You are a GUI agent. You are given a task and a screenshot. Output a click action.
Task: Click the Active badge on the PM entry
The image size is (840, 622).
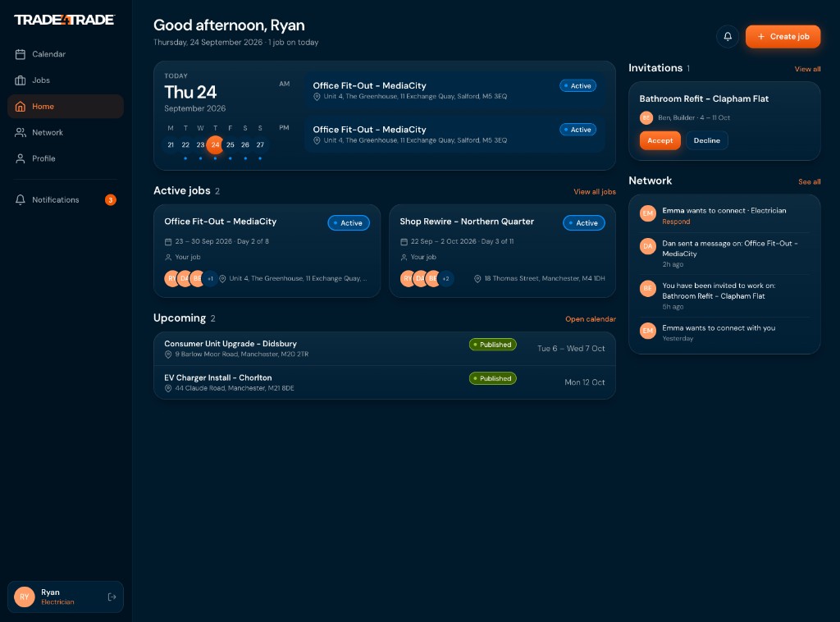pos(577,130)
